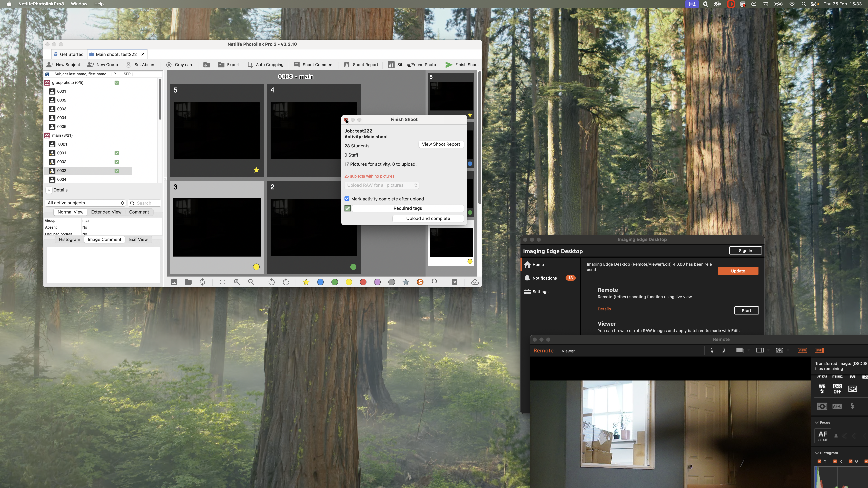Click the Grey card toolbar icon

(x=169, y=65)
